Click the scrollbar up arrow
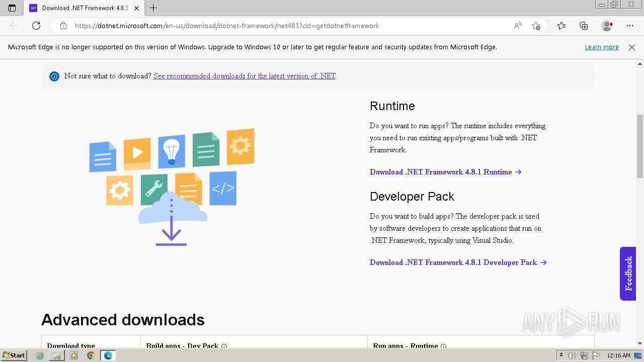 [640, 64]
